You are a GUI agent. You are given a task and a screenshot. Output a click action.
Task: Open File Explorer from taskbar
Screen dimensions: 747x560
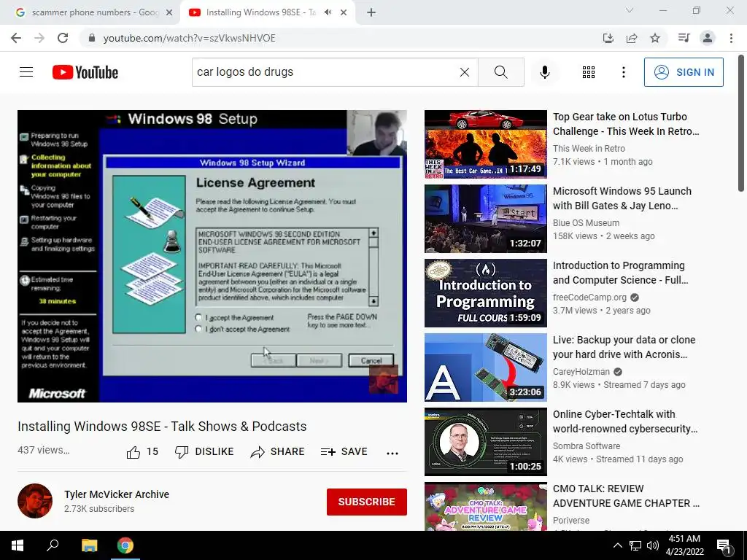coord(89,545)
